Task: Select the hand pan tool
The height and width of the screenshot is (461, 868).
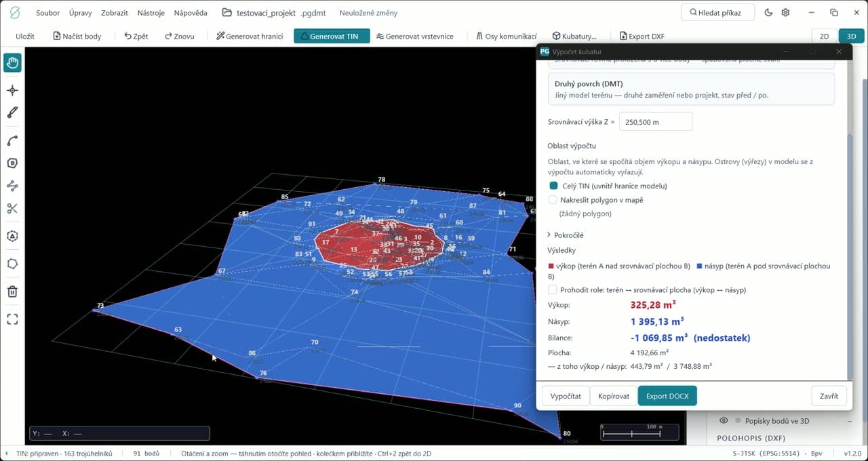Action: coord(12,63)
